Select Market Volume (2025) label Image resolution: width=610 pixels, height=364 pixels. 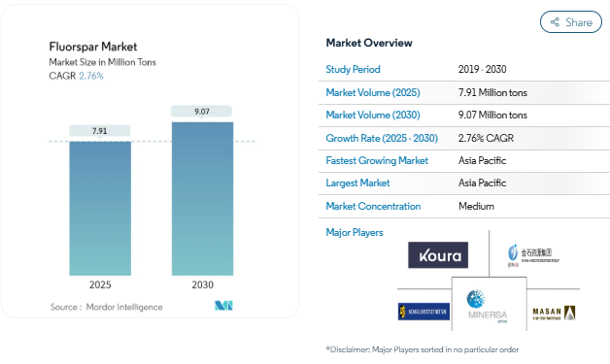(x=373, y=92)
